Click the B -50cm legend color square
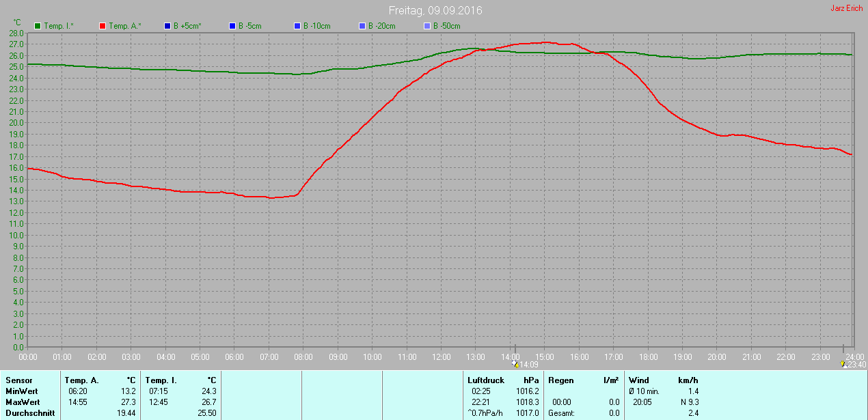Image resolution: width=868 pixels, height=420 pixels. point(427,26)
